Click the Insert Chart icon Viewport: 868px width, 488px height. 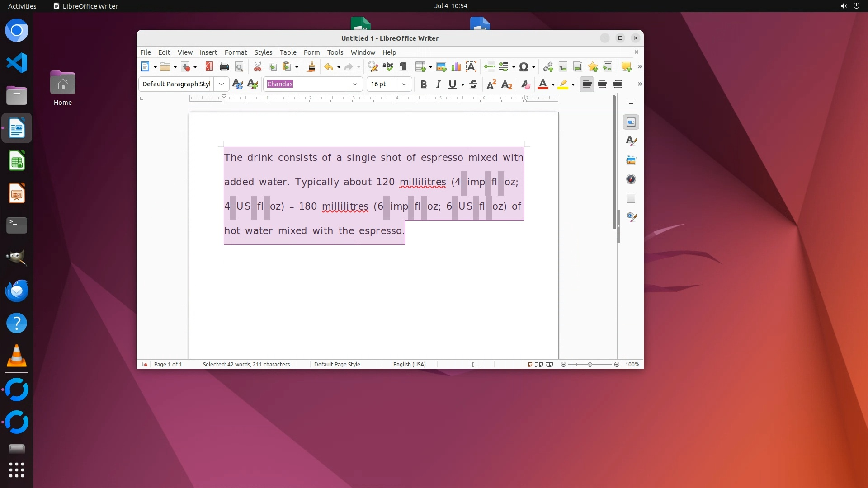pyautogui.click(x=456, y=67)
